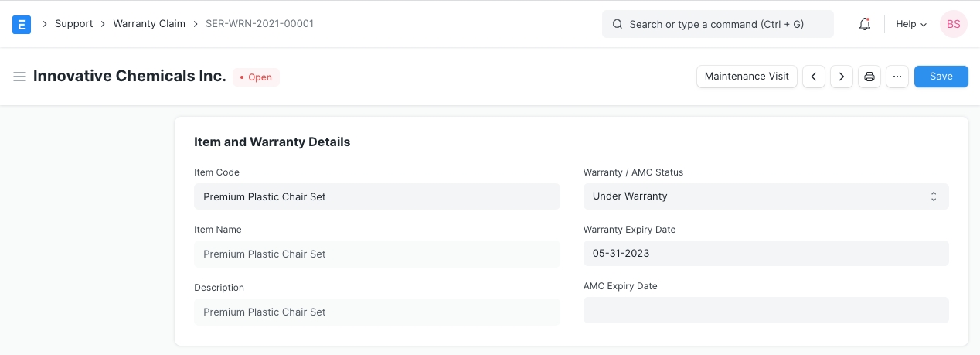The width and height of the screenshot is (980, 355).
Task: Click the Innovative Chemicals Inc. title
Action: tap(129, 77)
